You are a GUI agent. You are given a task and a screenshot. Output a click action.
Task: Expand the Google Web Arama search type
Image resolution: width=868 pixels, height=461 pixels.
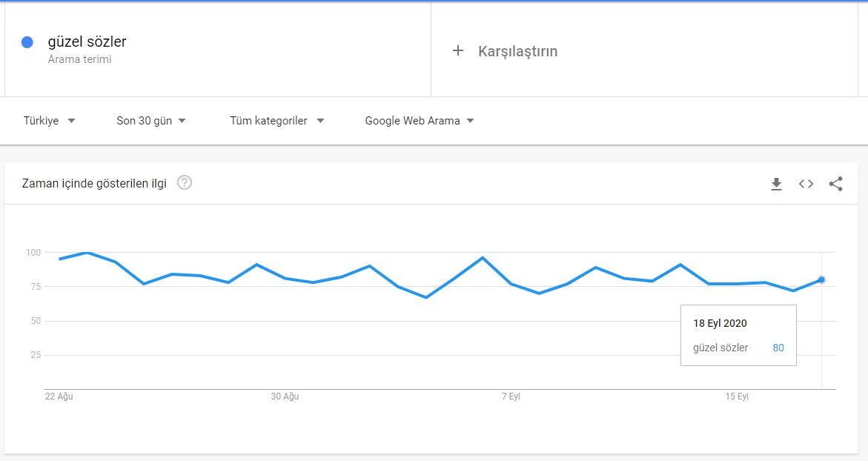click(420, 121)
